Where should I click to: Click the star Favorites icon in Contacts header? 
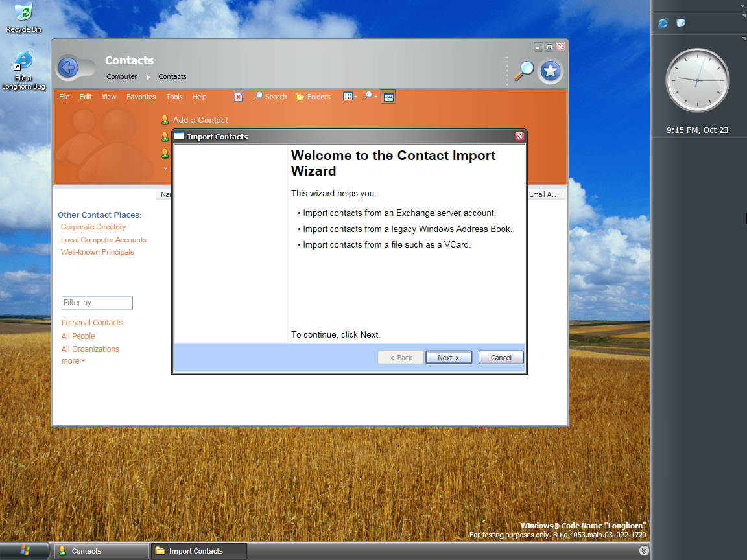pos(551,71)
